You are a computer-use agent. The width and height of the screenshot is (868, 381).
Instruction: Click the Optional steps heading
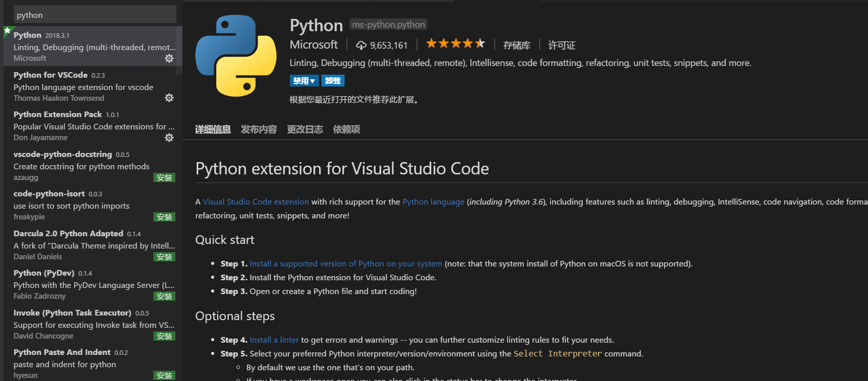[x=235, y=316]
